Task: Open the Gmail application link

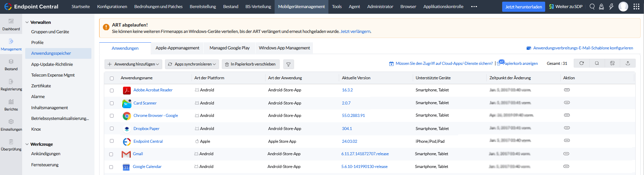Action: (x=138, y=154)
